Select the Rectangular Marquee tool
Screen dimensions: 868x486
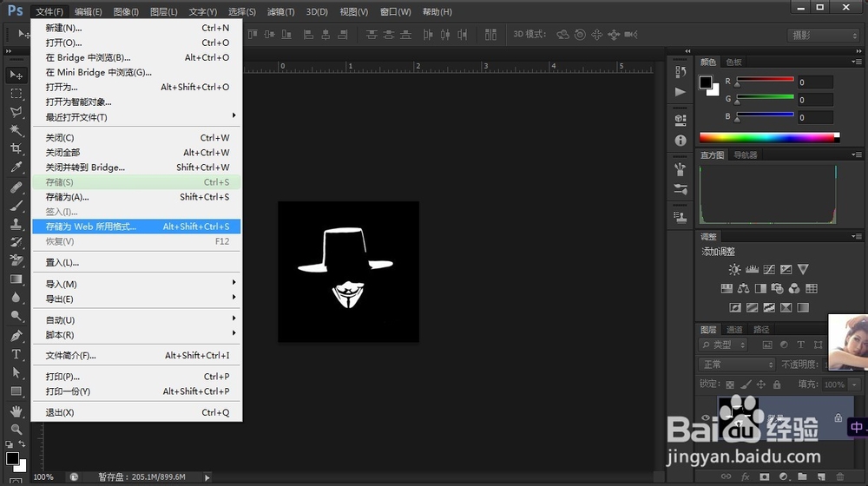coord(16,93)
